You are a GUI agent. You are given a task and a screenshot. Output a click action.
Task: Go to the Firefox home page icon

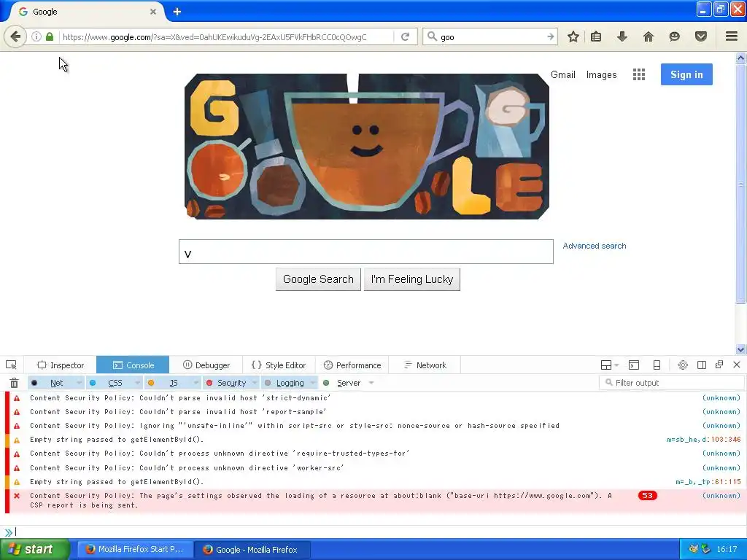coord(648,36)
